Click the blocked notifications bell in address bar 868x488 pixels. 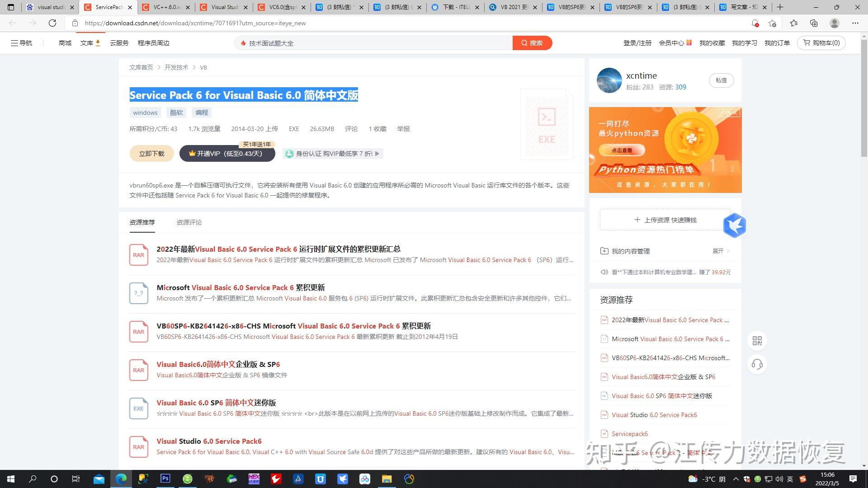click(755, 23)
